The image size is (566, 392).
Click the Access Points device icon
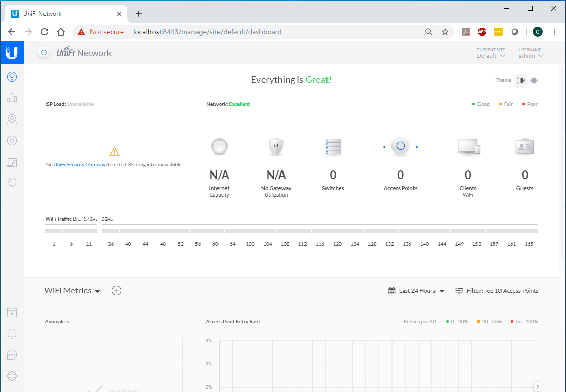(400, 146)
